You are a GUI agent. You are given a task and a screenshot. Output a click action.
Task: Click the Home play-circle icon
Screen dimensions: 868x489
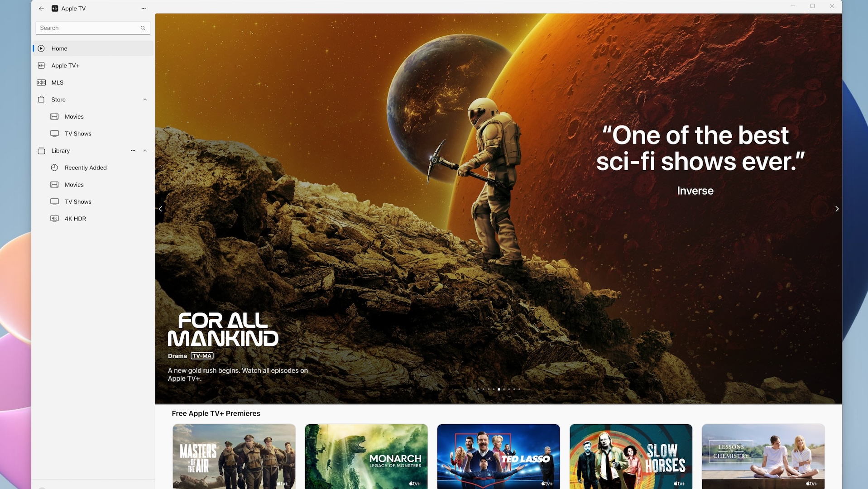point(41,48)
